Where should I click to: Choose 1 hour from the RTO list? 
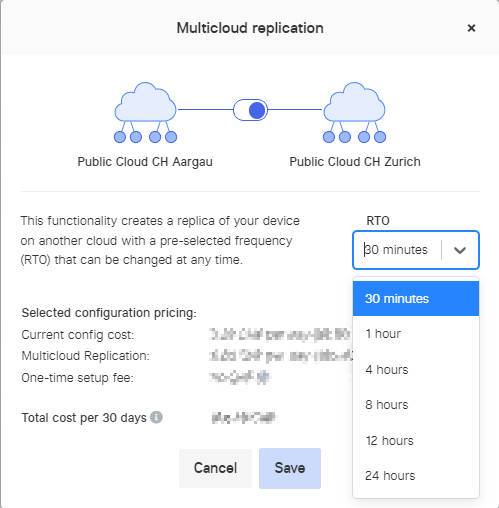pos(416,334)
